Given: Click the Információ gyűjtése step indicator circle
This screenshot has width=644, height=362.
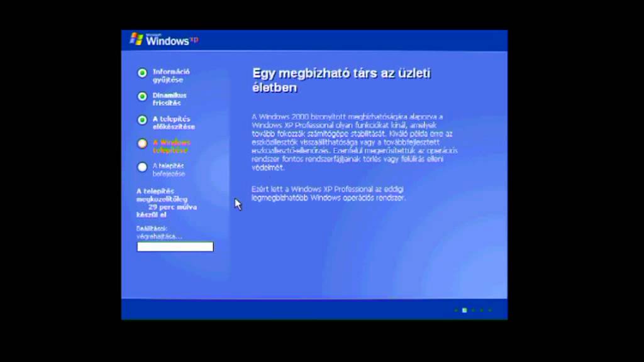Looking at the screenshot, I should point(142,73).
